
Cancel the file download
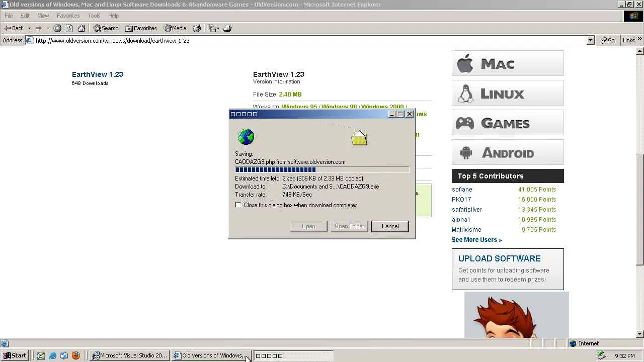pos(390,226)
